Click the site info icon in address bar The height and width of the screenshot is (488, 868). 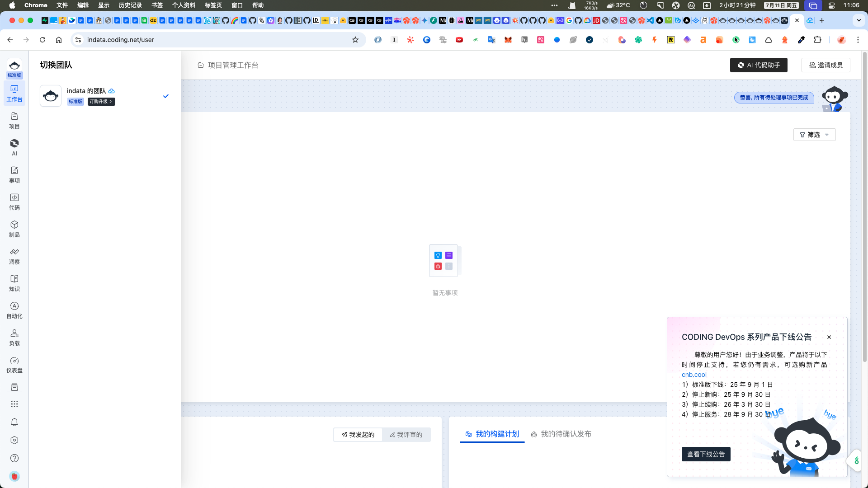(x=78, y=40)
